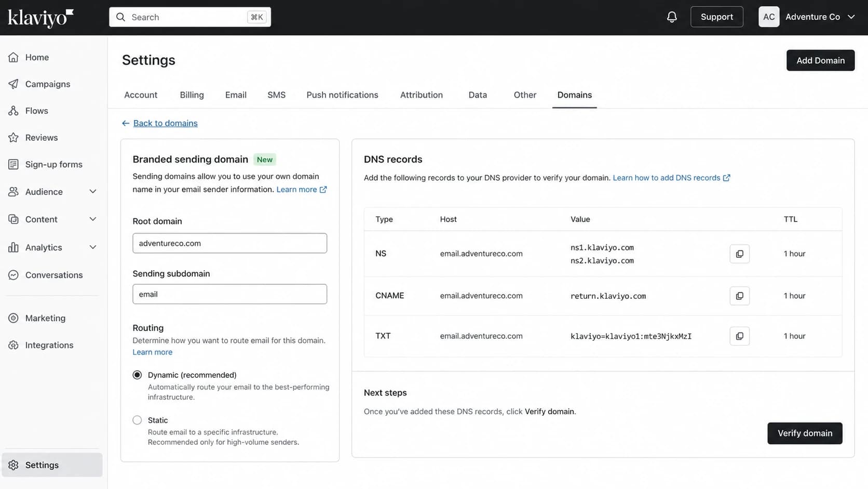Click the Analytics bar chart icon
Screen dimensions: 868x489
tap(13, 247)
